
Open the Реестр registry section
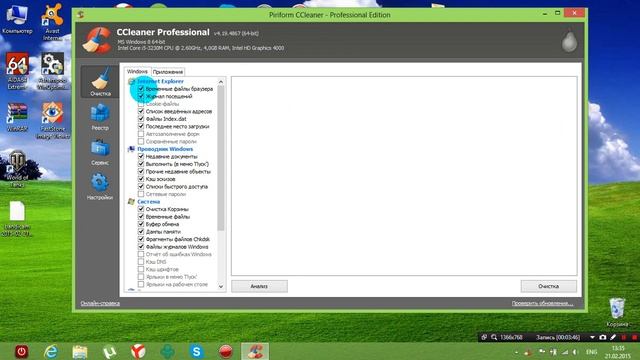[x=100, y=117]
